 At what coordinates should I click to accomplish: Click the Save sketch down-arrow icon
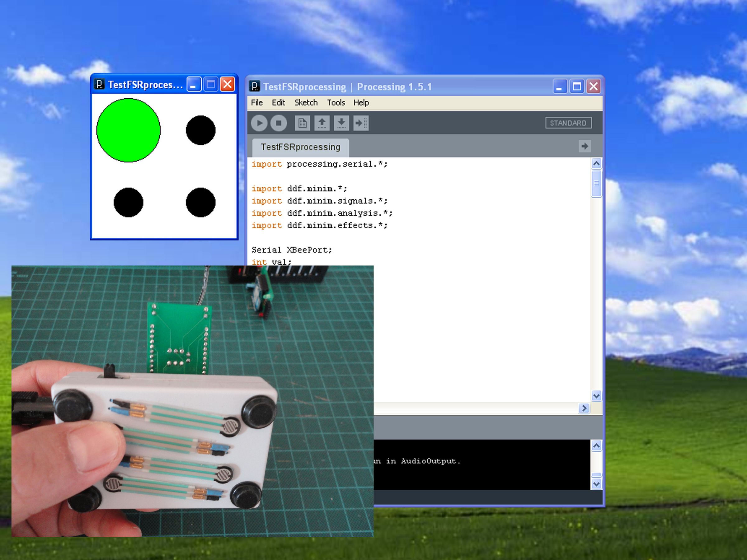tap(341, 123)
